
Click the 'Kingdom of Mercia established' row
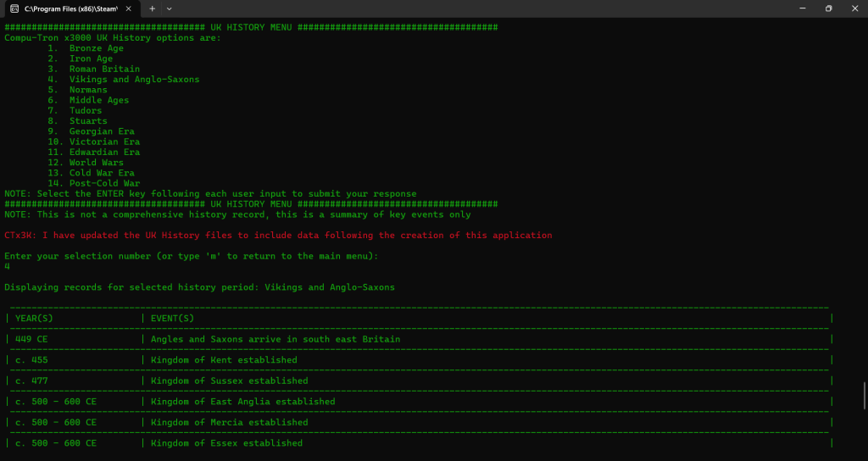click(229, 422)
